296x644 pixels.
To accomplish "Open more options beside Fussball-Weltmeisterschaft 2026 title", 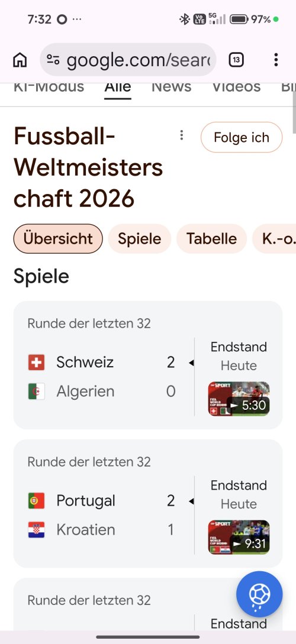I will [181, 135].
